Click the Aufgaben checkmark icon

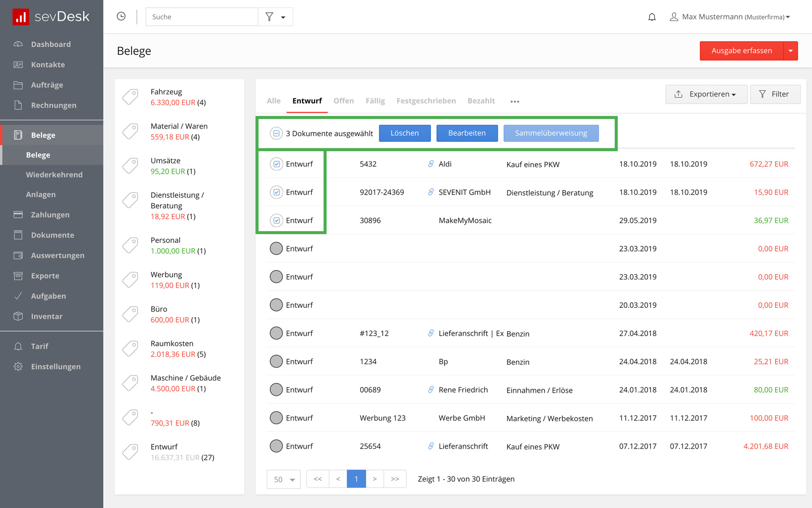tap(18, 296)
